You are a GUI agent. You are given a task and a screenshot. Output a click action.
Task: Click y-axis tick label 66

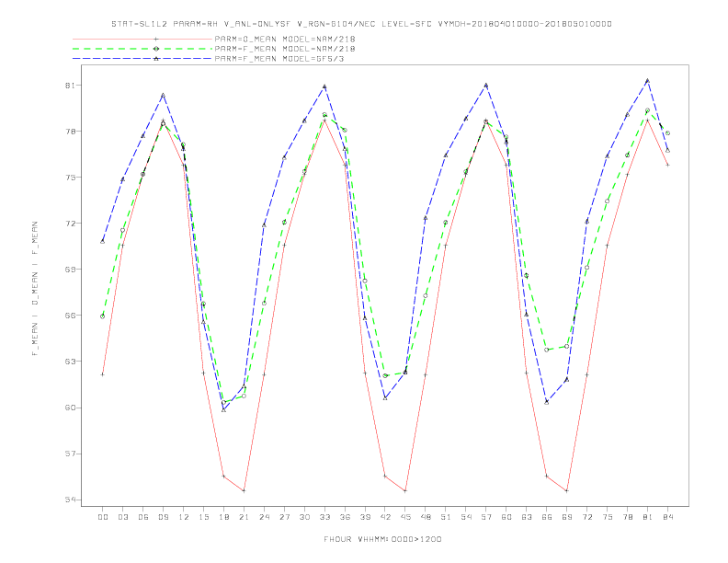coord(70,316)
